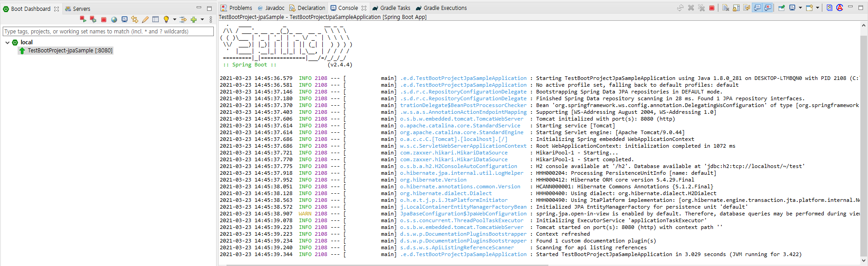Click the pencil edit icon in Boot Dashboard
Viewport: 868px width, 266px height.
pyautogui.click(x=145, y=19)
